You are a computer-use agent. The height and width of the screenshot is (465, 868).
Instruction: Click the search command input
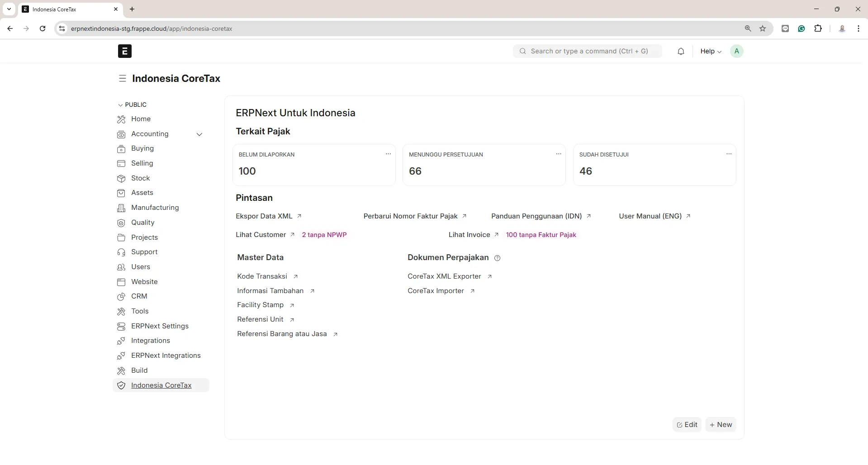588,51
